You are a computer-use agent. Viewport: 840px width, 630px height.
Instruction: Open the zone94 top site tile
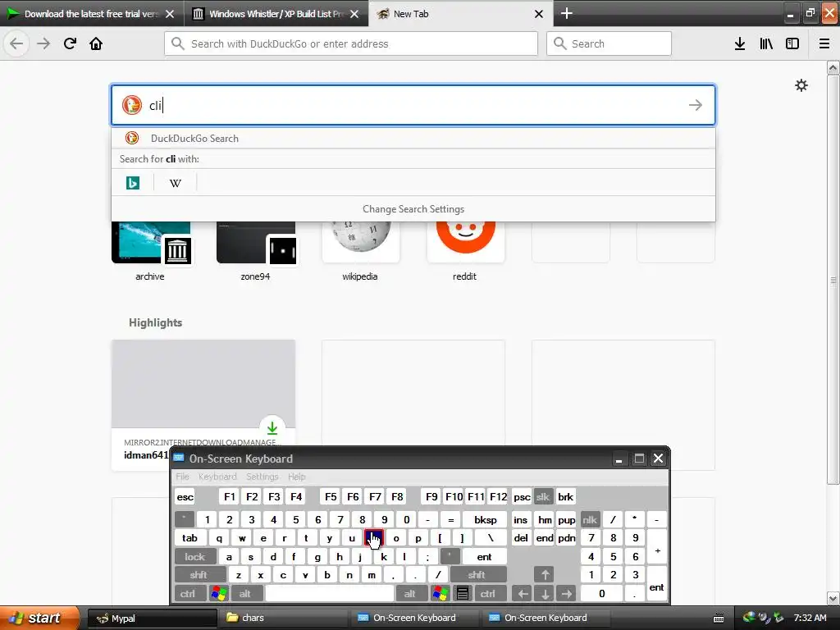256,251
